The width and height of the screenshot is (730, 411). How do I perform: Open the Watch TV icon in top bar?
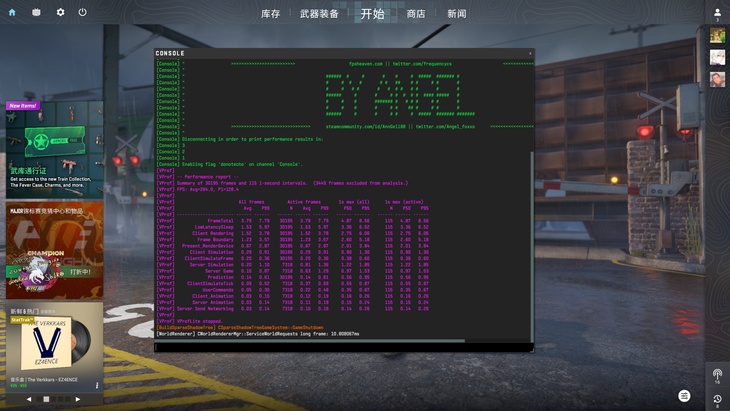(x=36, y=12)
